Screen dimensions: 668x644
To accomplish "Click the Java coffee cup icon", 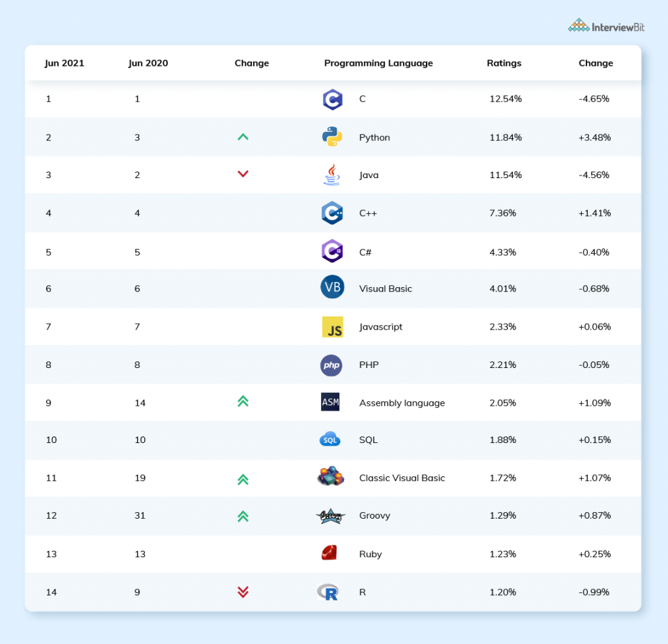I will 332,175.
